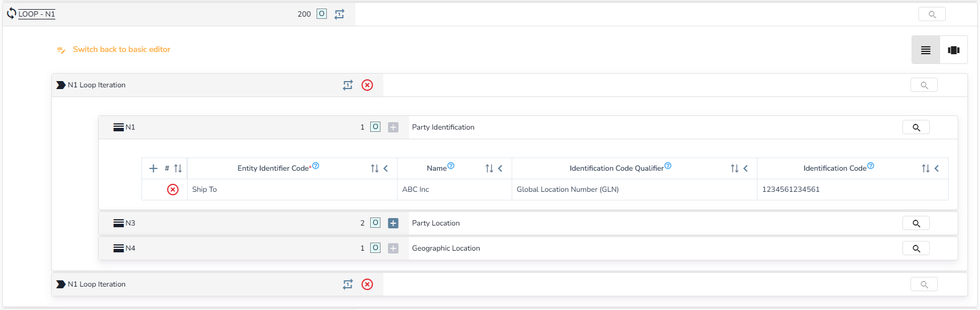Click the 'O' badge on N3 segment

tap(375, 223)
